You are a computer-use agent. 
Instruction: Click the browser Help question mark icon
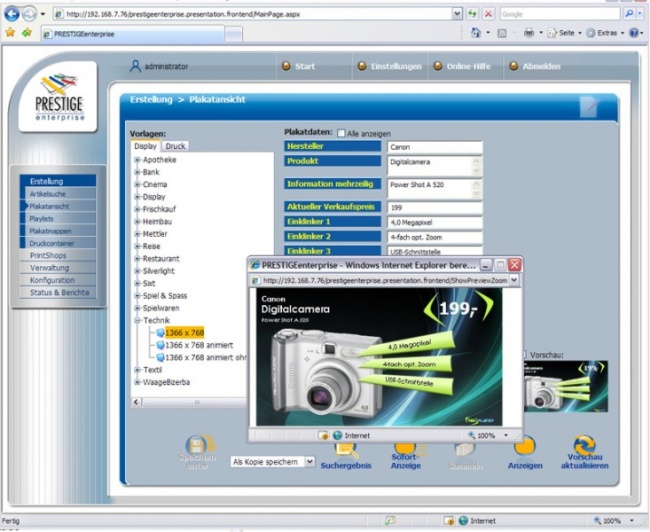tap(634, 33)
